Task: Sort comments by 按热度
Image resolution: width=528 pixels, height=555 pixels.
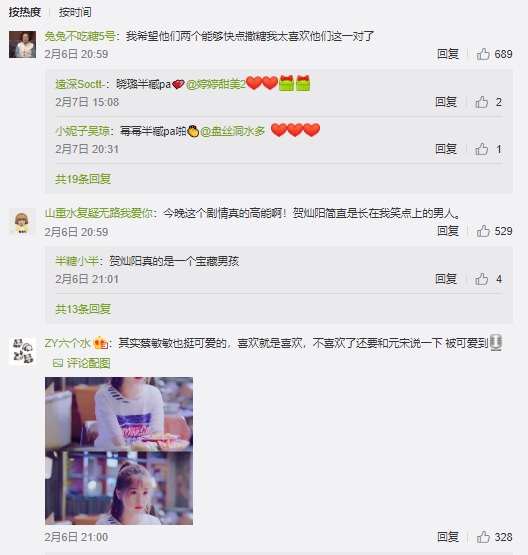Action: click(24, 12)
